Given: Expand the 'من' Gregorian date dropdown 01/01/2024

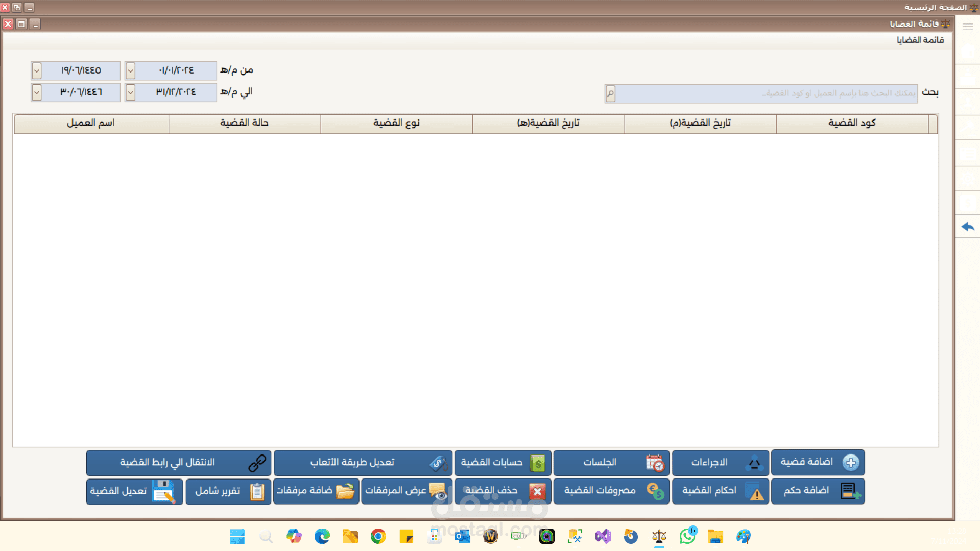Looking at the screenshot, I should coord(130,70).
